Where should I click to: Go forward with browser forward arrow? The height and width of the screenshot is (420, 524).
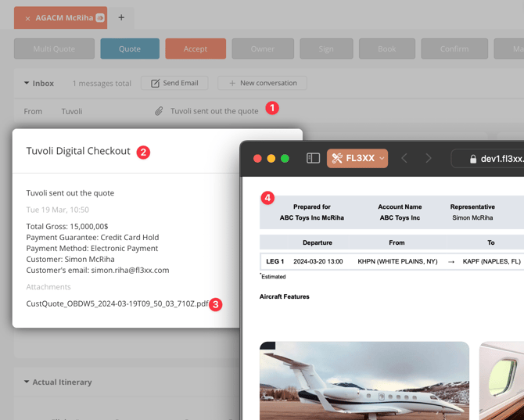coord(429,158)
